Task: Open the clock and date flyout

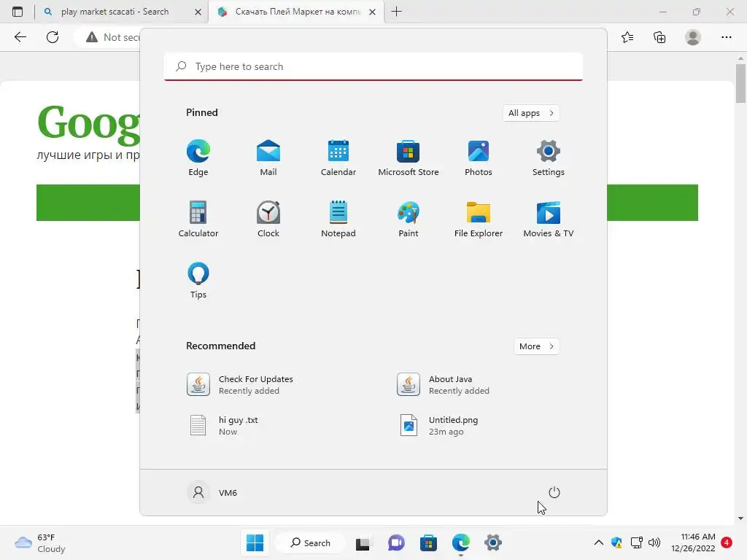Action: [693, 542]
